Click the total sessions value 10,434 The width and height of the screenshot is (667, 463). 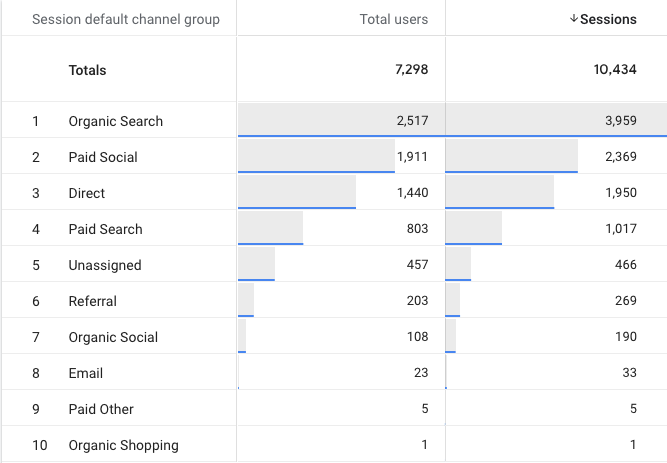click(614, 70)
